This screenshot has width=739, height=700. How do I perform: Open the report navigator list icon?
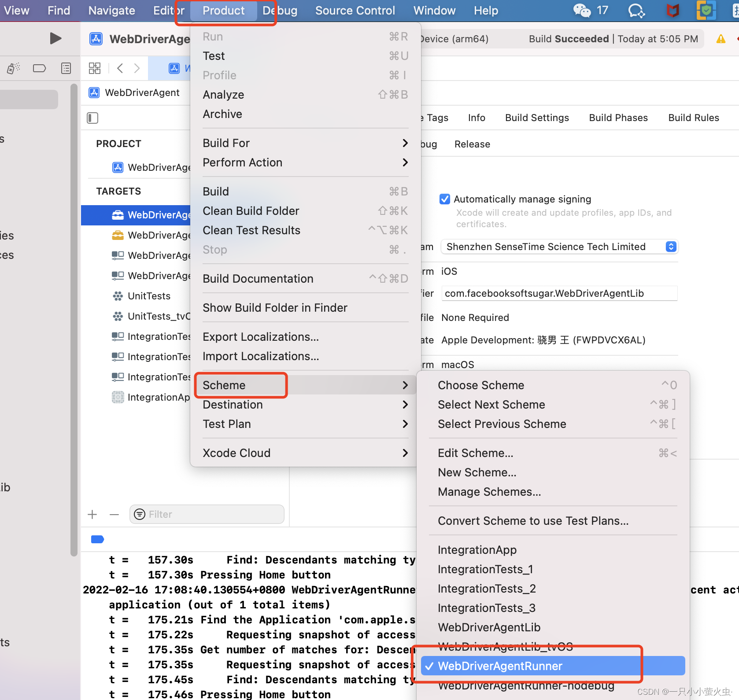click(x=66, y=68)
